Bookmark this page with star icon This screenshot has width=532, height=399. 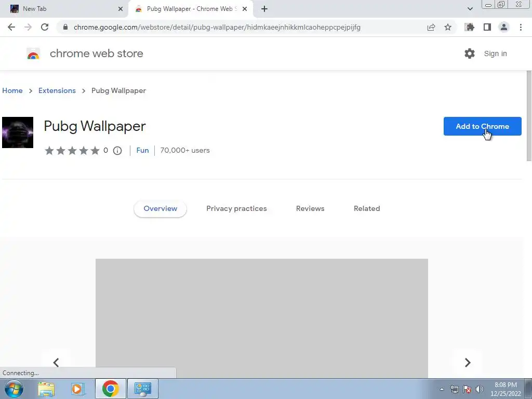coord(448,27)
